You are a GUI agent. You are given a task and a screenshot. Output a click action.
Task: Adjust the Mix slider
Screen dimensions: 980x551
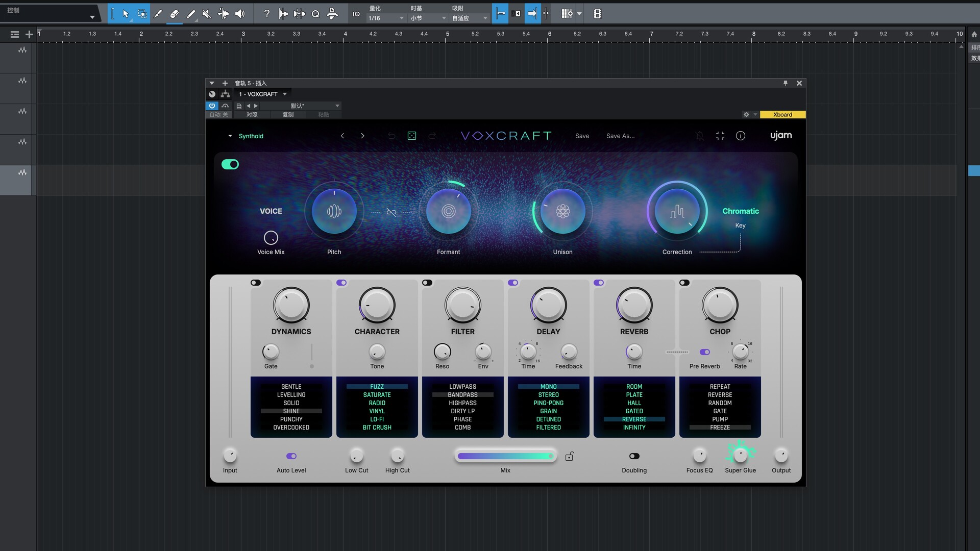coord(505,456)
